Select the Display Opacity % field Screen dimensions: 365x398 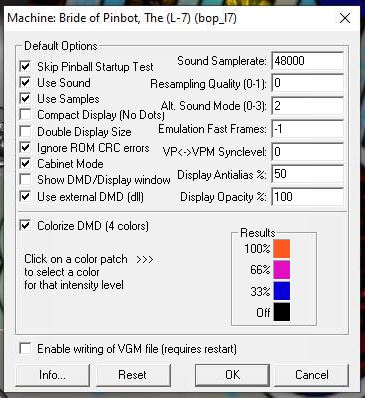click(308, 197)
